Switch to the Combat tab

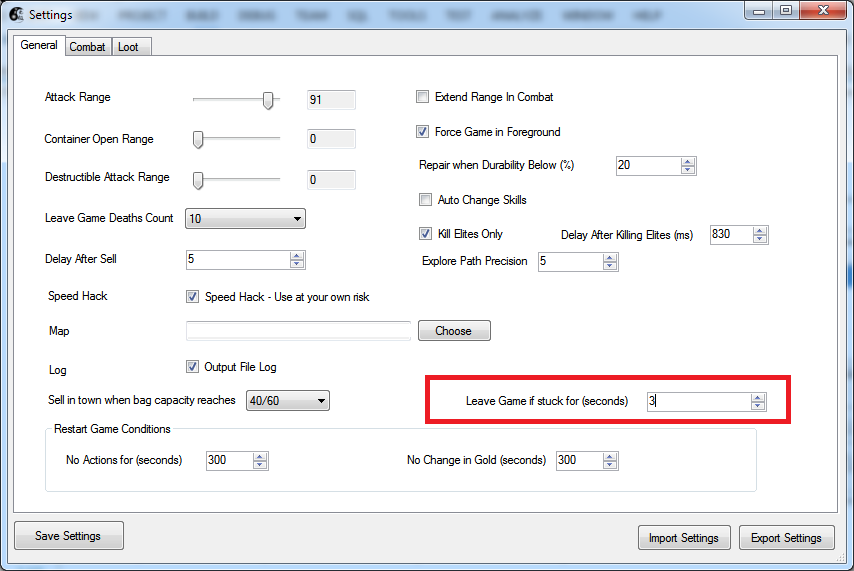coord(88,47)
